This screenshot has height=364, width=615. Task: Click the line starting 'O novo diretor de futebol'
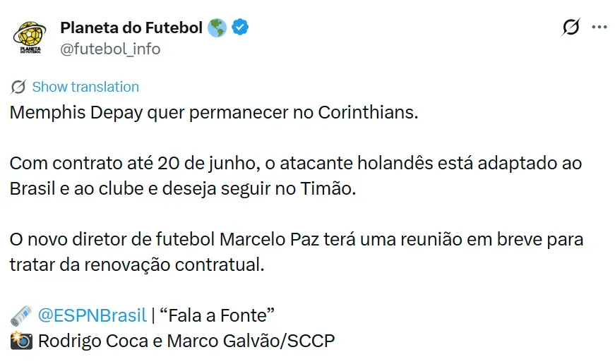point(297,239)
